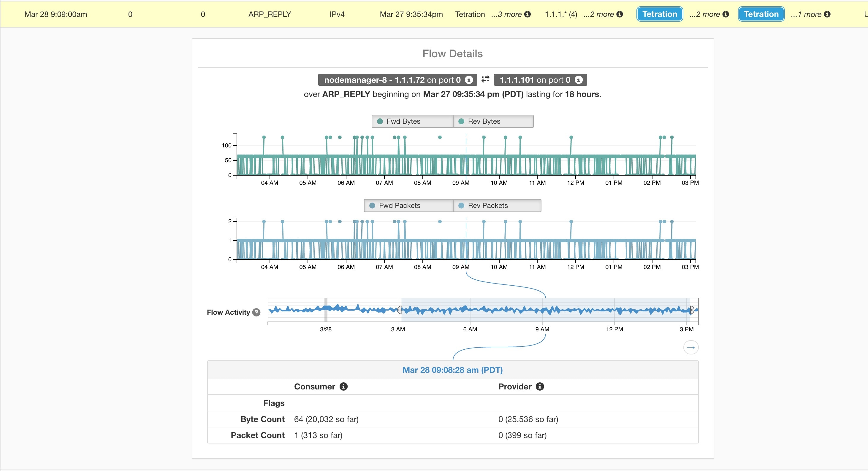Click the Mar 28 09:08:28 am timestamp header
The width and height of the screenshot is (868, 471).
click(x=452, y=370)
